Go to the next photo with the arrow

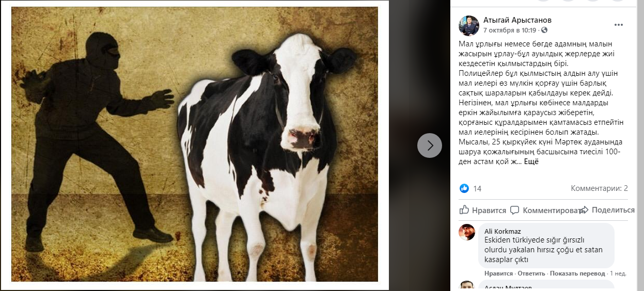click(430, 145)
